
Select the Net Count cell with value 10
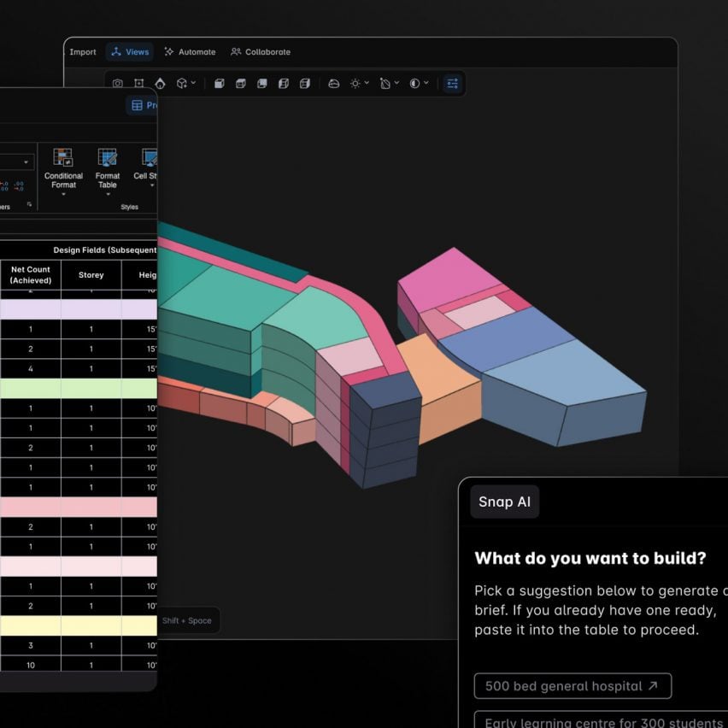click(31, 666)
